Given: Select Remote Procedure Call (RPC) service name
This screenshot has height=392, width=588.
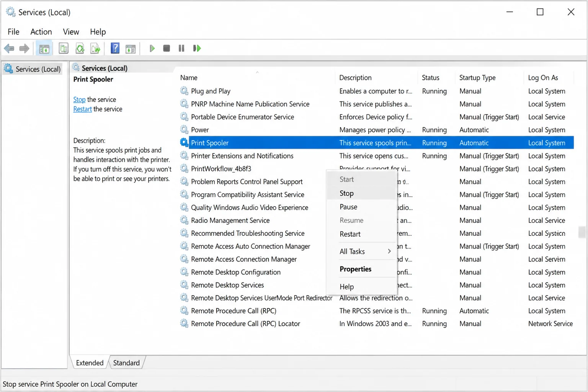Looking at the screenshot, I should tap(234, 311).
